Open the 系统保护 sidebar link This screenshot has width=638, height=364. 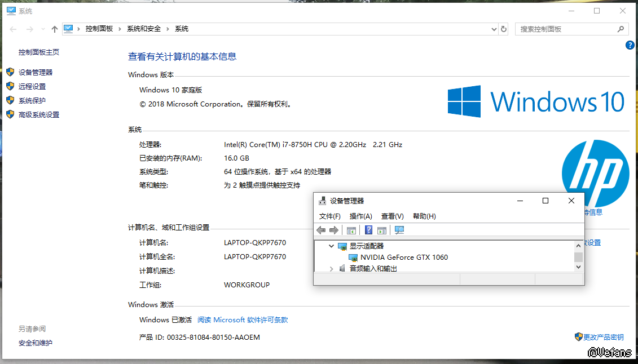[x=32, y=101]
